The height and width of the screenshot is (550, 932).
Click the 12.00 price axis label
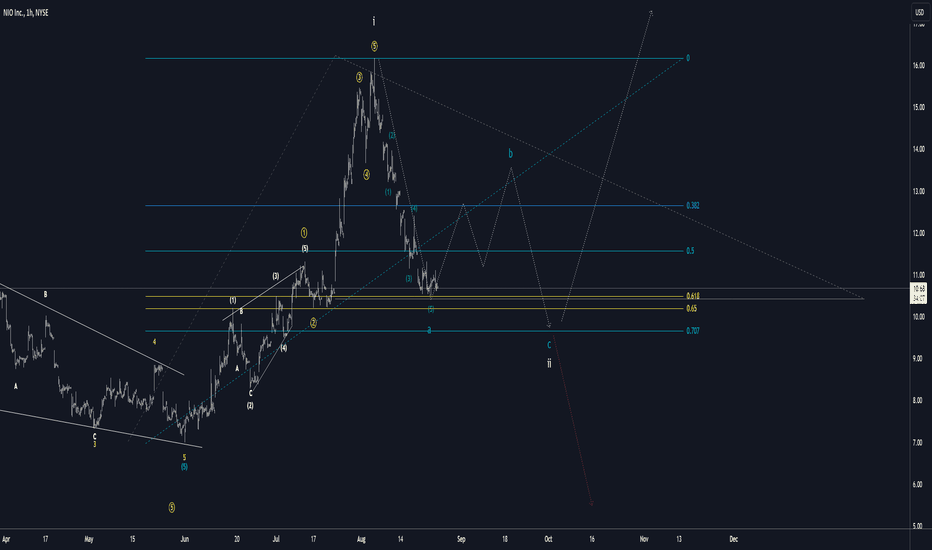(x=918, y=233)
